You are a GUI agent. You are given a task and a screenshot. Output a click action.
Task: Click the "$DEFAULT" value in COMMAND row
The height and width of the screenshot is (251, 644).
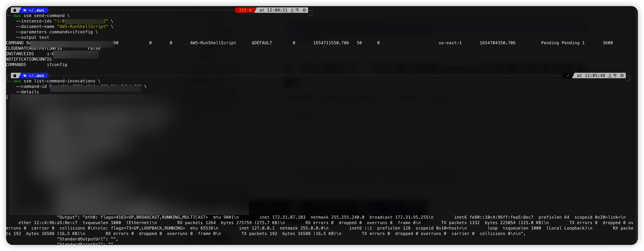click(x=262, y=43)
